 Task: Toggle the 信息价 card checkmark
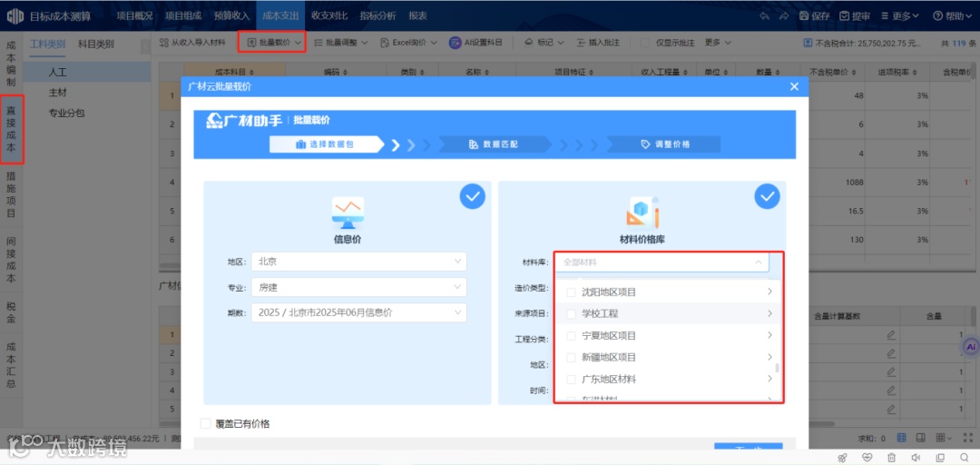(x=473, y=196)
